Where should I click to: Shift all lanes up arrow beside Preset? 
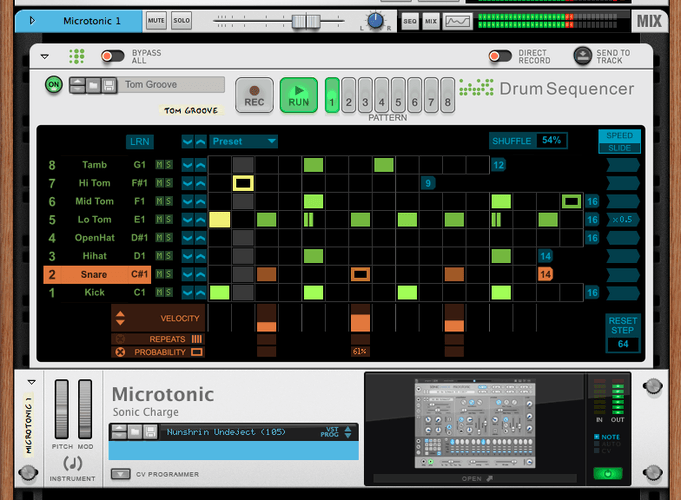[200, 142]
